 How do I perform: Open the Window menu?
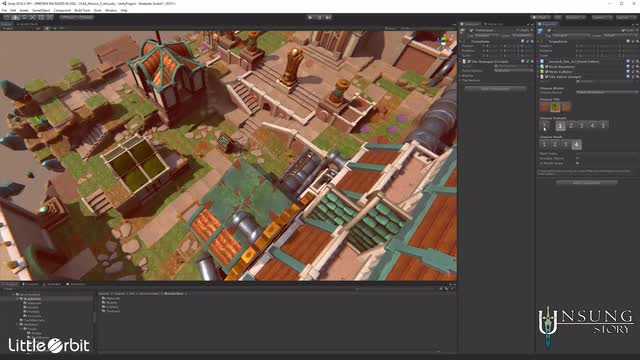(111, 10)
